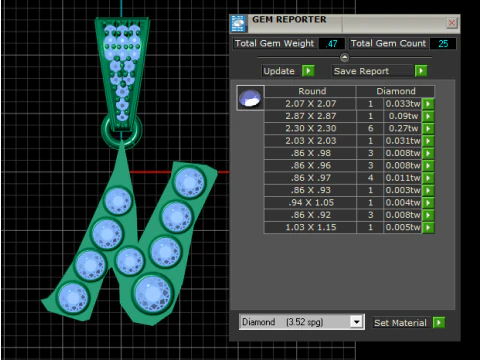
Task: Click count 4 in the .86 X .97 row
Action: coord(370,178)
